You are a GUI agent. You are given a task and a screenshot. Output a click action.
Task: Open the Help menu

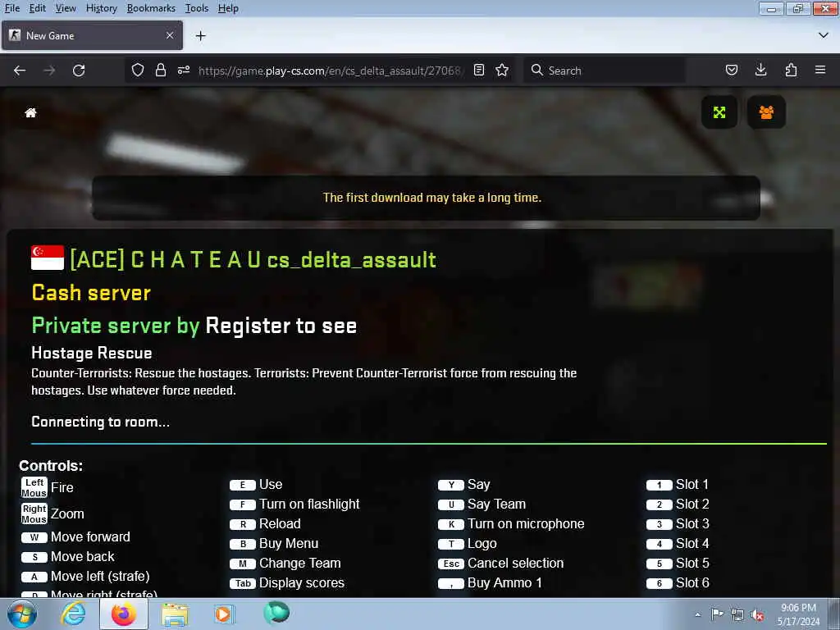(x=228, y=8)
